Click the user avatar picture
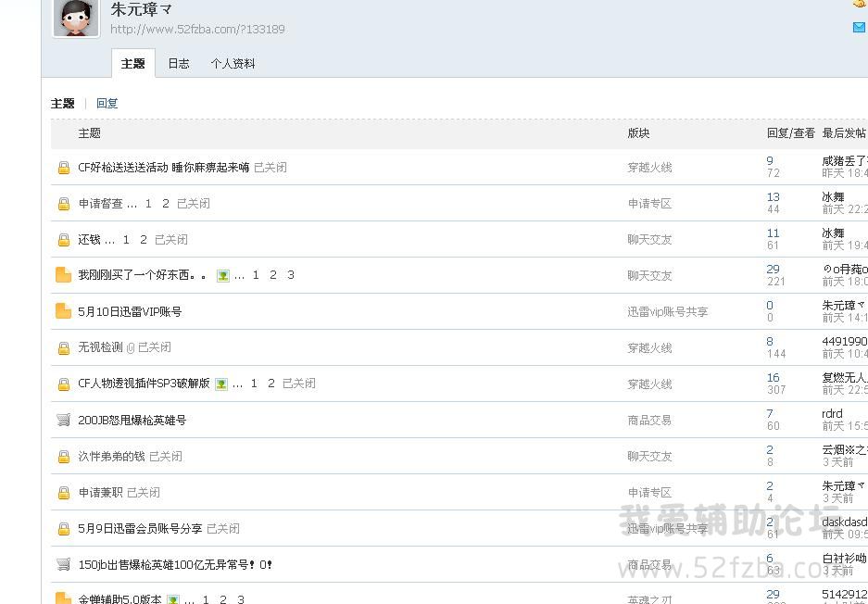This screenshot has height=604, width=868. tap(76, 18)
